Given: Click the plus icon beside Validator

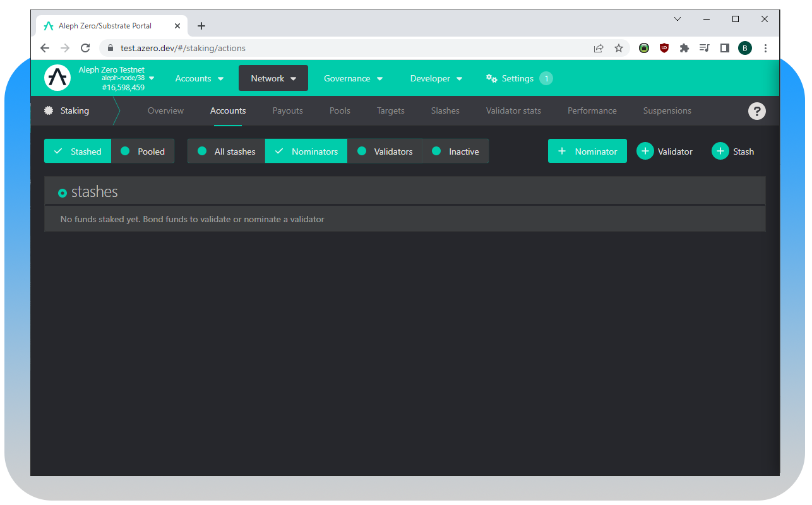Looking at the screenshot, I should [645, 151].
